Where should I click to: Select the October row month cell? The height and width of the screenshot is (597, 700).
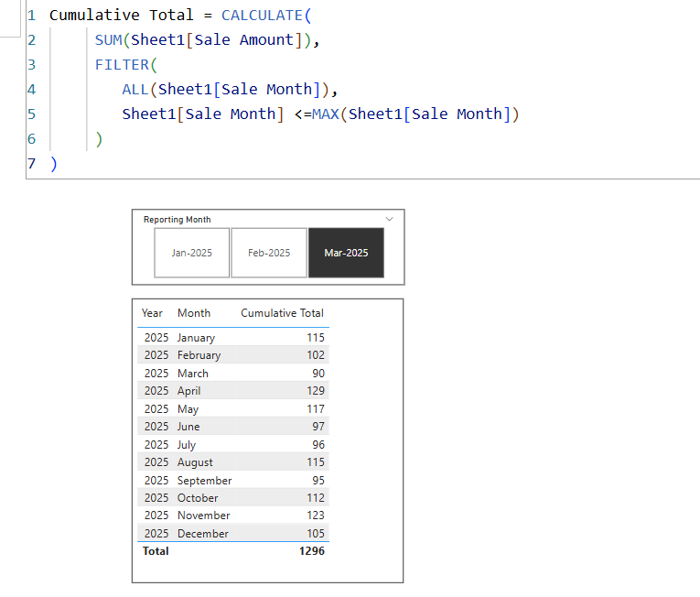198,498
